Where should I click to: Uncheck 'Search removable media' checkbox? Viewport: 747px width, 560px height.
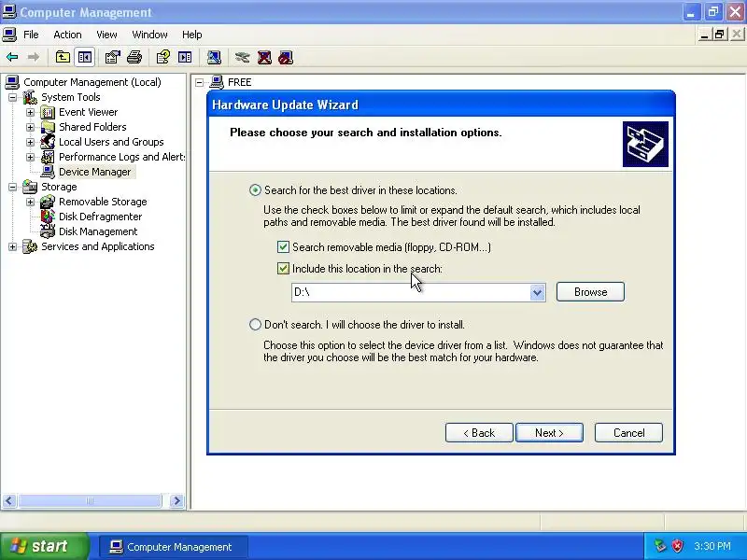coord(283,246)
